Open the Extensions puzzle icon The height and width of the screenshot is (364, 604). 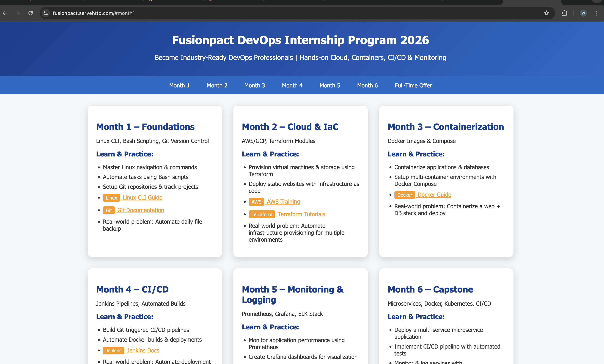pos(564,13)
